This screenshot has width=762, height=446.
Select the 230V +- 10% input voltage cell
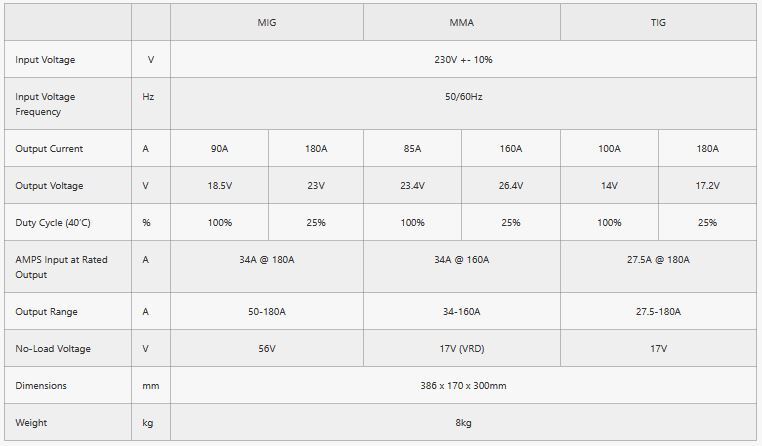pyautogui.click(x=463, y=59)
